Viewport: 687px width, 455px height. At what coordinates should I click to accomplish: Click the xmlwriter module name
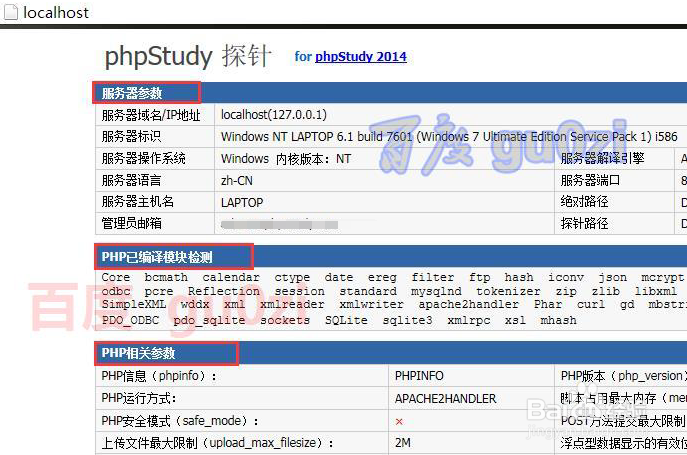click(372, 304)
